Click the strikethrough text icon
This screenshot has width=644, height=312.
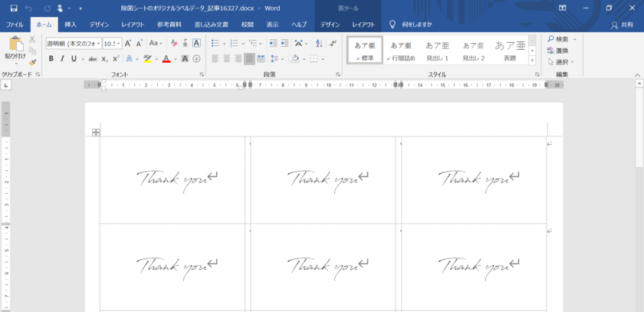click(x=93, y=59)
